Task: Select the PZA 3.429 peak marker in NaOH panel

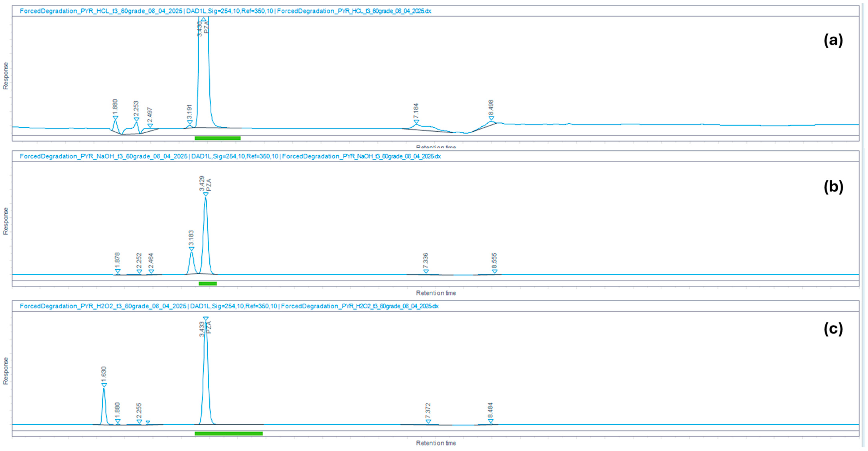Action: pyautogui.click(x=206, y=194)
